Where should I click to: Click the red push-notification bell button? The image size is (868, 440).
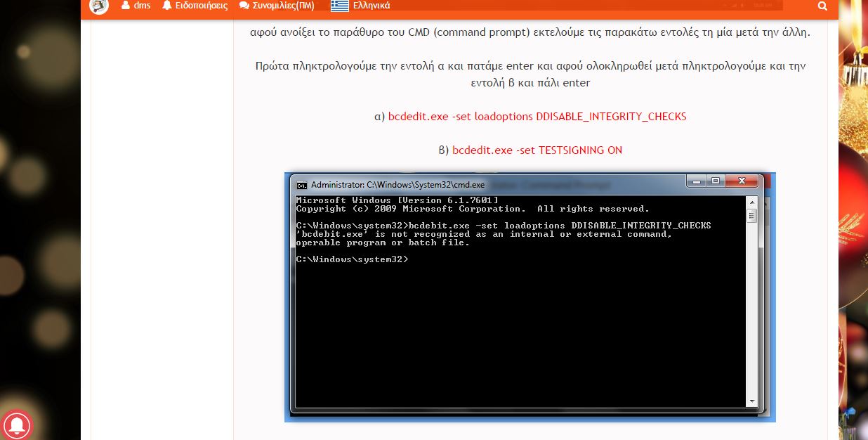click(x=15, y=425)
